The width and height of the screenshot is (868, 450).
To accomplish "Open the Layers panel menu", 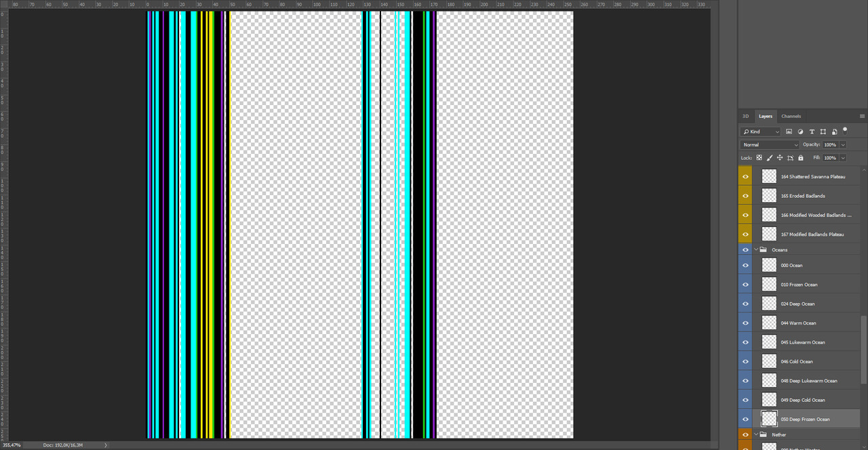I will click(862, 116).
